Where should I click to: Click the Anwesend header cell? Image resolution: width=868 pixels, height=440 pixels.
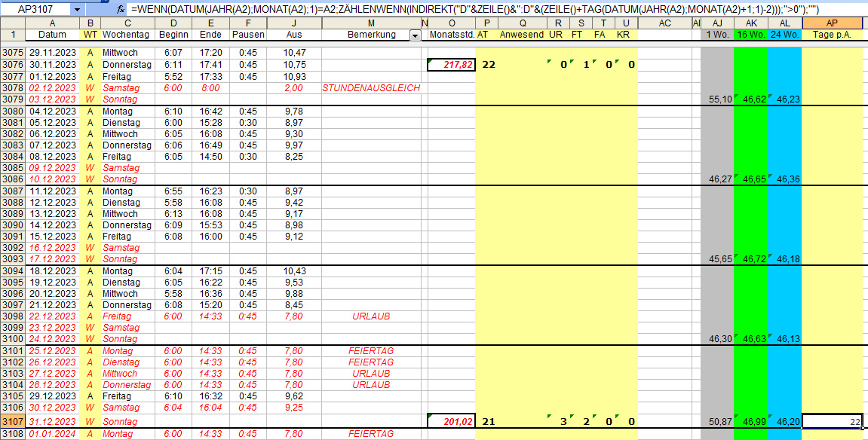(x=522, y=35)
